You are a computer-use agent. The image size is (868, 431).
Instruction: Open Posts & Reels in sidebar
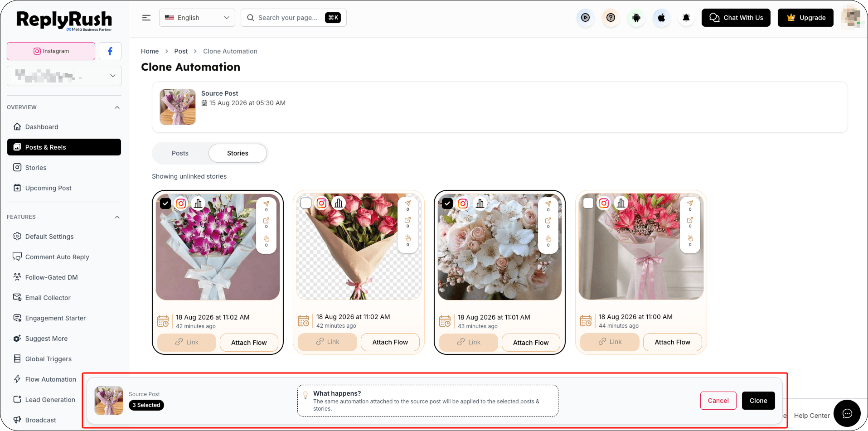click(64, 147)
